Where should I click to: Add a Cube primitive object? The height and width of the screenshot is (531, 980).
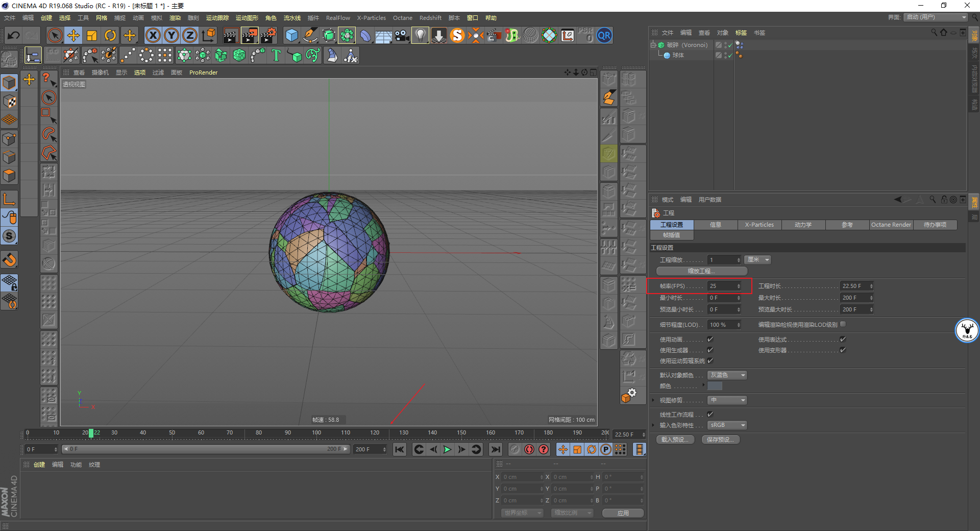(x=291, y=36)
